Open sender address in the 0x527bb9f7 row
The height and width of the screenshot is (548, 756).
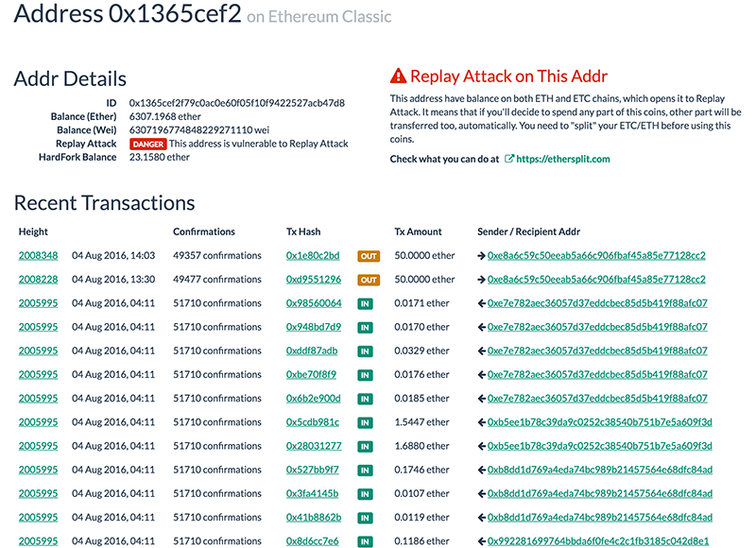tap(599, 470)
